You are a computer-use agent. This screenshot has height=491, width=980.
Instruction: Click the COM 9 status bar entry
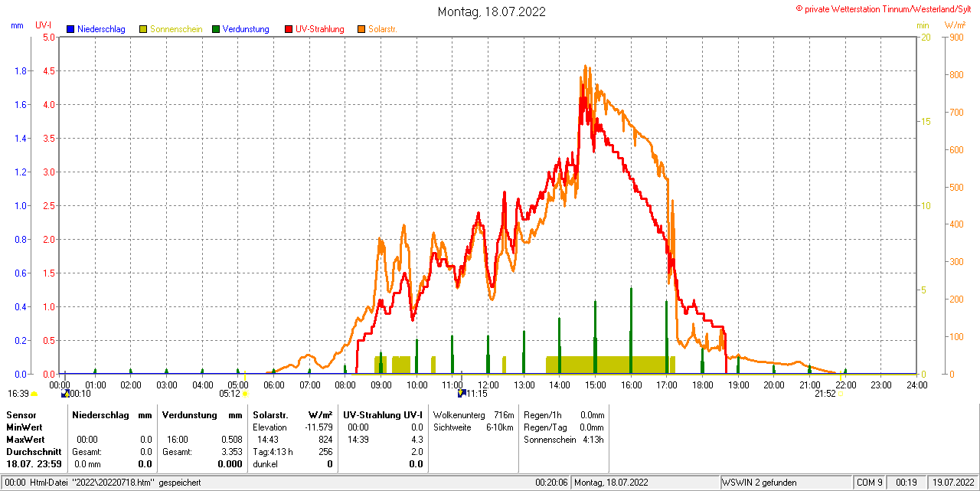[870, 483]
